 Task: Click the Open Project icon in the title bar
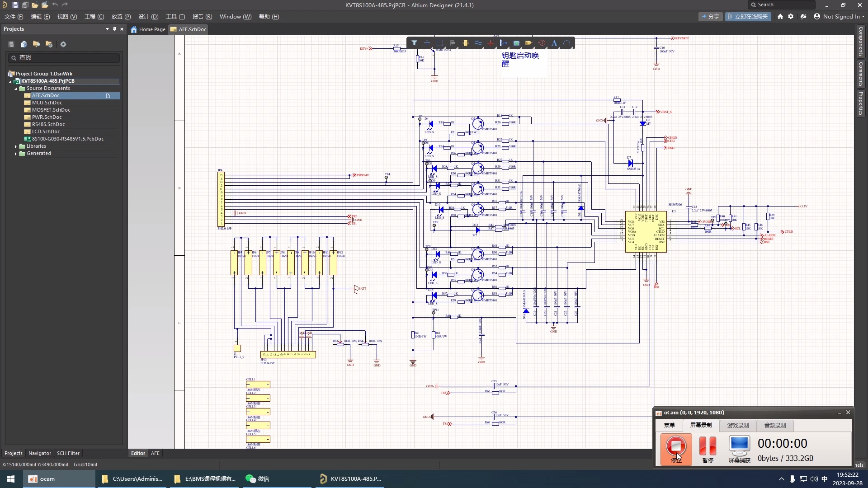pyautogui.click(x=45, y=5)
